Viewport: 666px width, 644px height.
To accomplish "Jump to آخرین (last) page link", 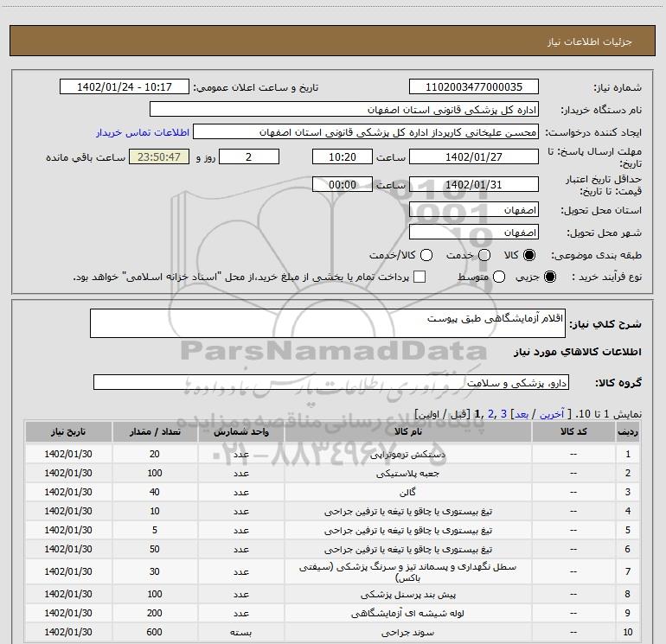I will tap(552, 414).
